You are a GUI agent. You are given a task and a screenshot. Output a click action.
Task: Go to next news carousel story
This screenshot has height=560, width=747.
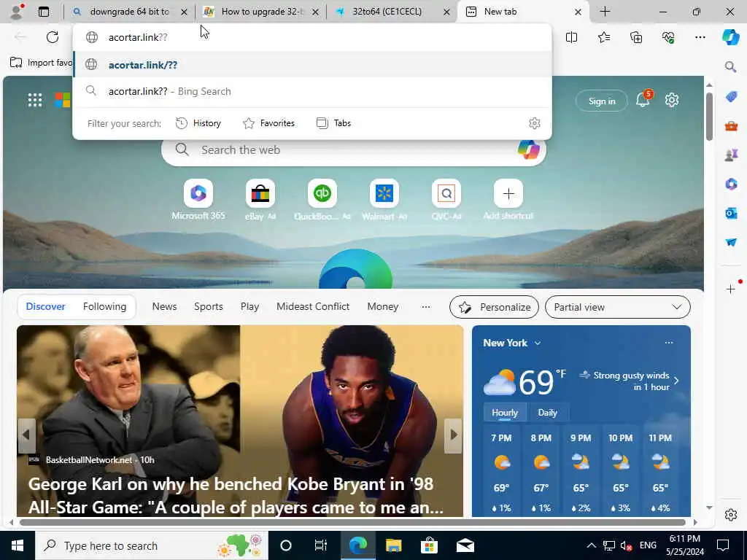454,435
